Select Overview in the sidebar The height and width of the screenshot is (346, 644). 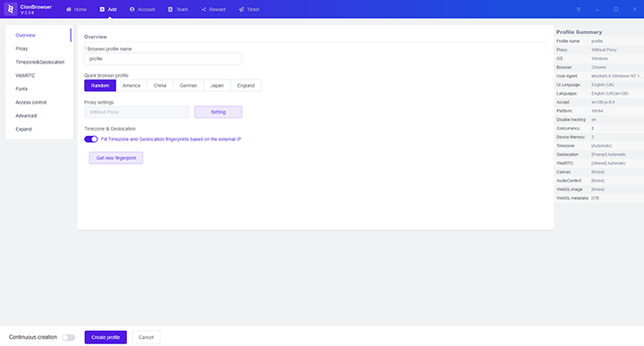tap(25, 35)
